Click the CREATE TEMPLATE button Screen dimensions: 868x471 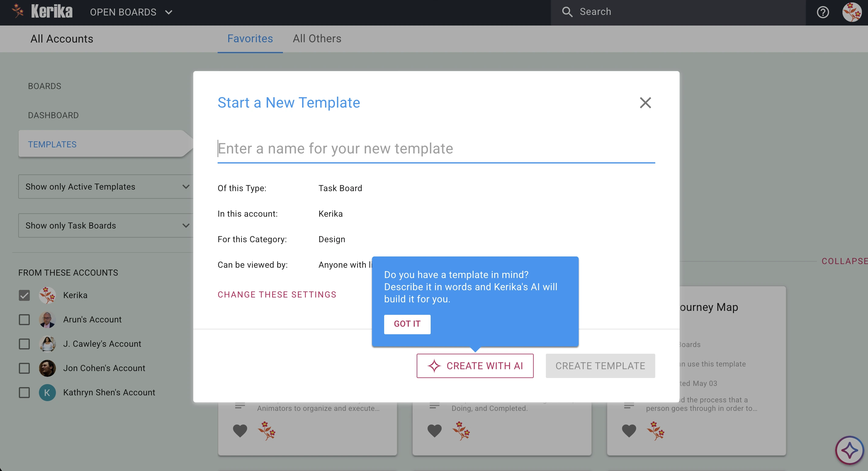601,366
